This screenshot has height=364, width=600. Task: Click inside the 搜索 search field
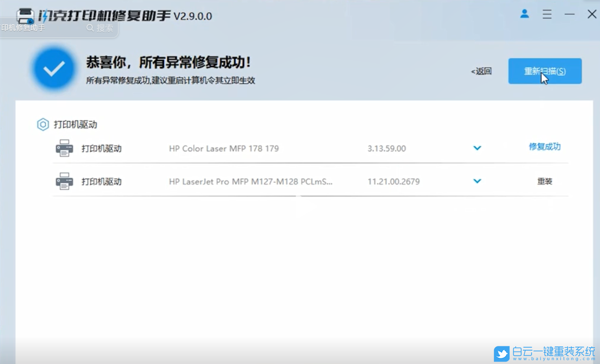104,28
